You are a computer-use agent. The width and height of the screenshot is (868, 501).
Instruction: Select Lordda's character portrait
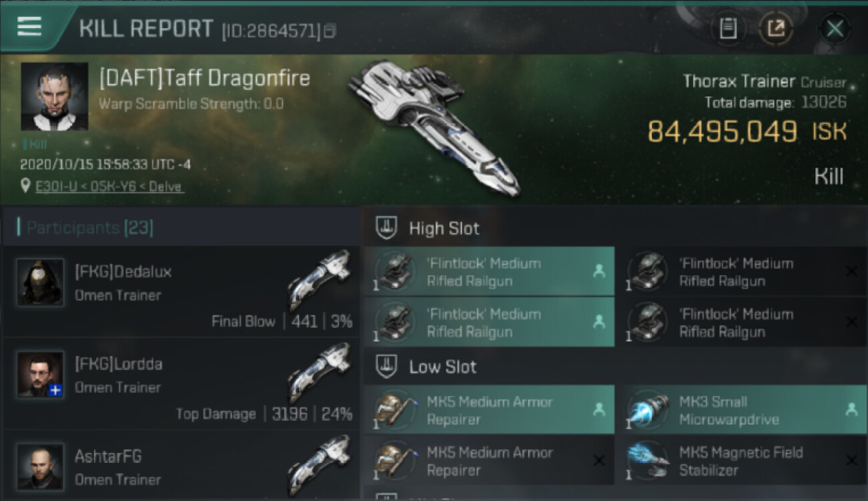pos(40,374)
